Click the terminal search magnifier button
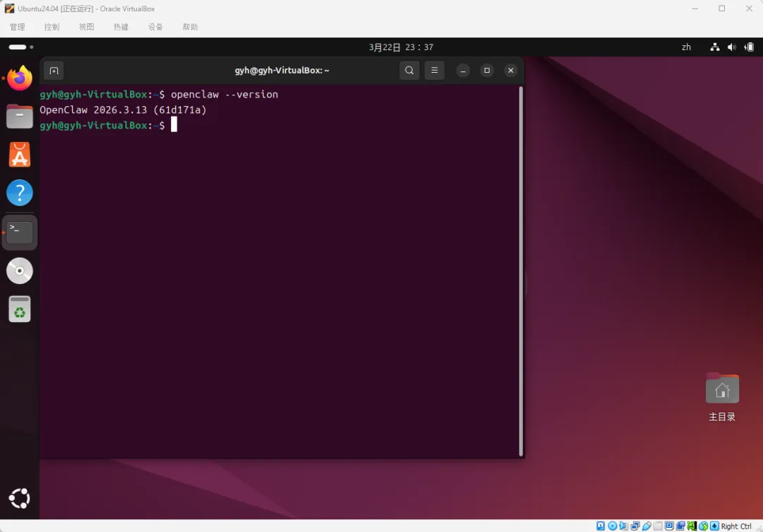This screenshot has height=532, width=763. tap(409, 71)
